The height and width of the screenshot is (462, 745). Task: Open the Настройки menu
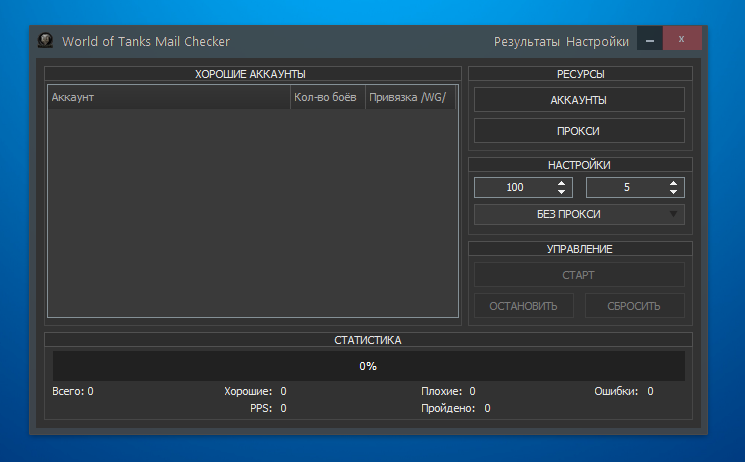(597, 41)
